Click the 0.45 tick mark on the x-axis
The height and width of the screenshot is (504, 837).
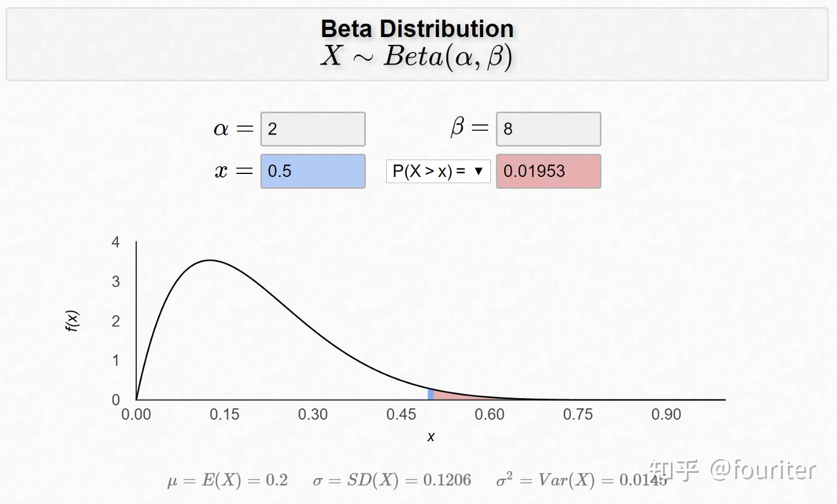tap(402, 414)
